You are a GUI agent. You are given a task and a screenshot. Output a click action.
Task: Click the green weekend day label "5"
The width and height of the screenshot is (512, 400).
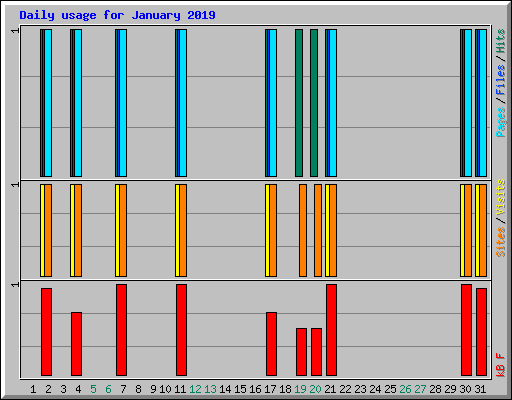pos(93,389)
